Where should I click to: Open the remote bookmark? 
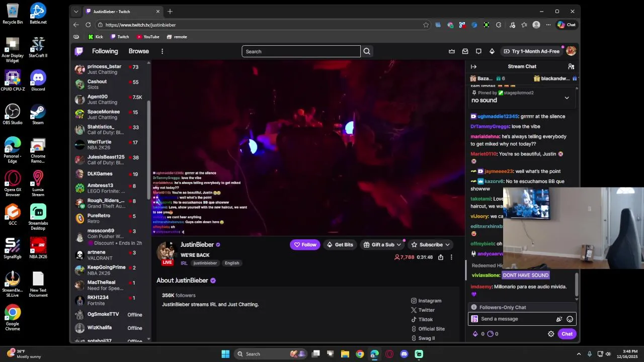coord(177,37)
